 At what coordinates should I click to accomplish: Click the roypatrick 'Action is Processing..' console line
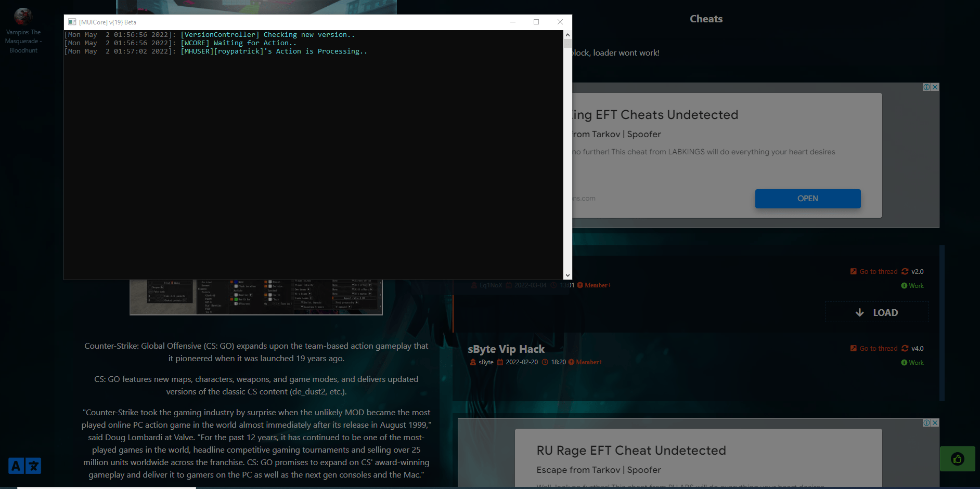[216, 51]
